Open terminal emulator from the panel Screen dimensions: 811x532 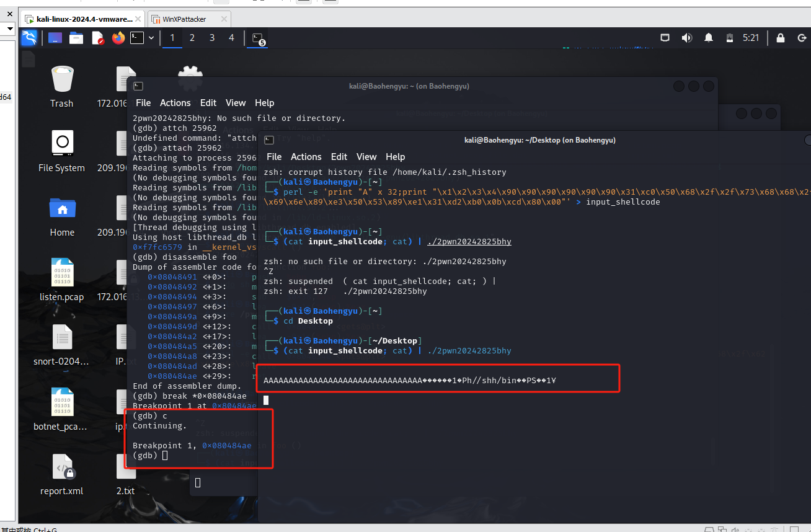tap(137, 38)
